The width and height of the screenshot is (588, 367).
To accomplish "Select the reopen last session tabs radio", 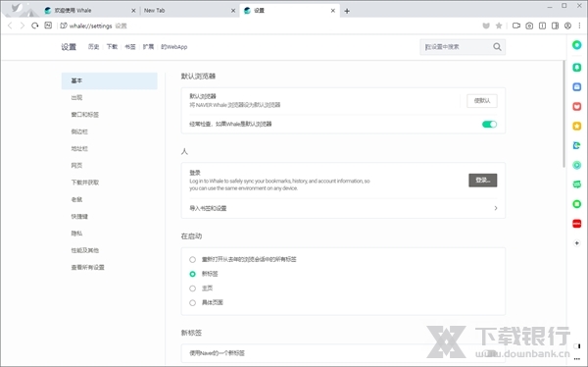I will (x=192, y=260).
